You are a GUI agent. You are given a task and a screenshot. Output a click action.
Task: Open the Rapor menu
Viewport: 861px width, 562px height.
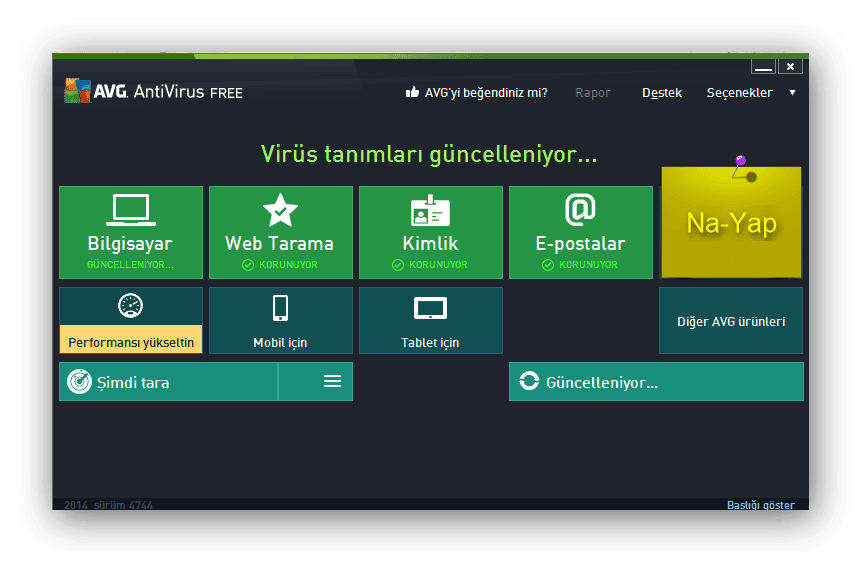click(x=592, y=93)
